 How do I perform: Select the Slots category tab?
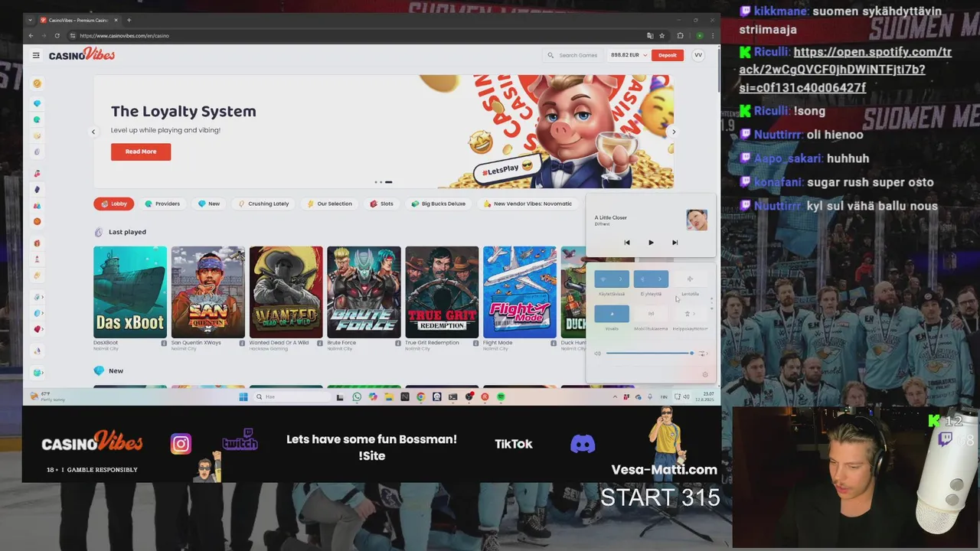381,204
